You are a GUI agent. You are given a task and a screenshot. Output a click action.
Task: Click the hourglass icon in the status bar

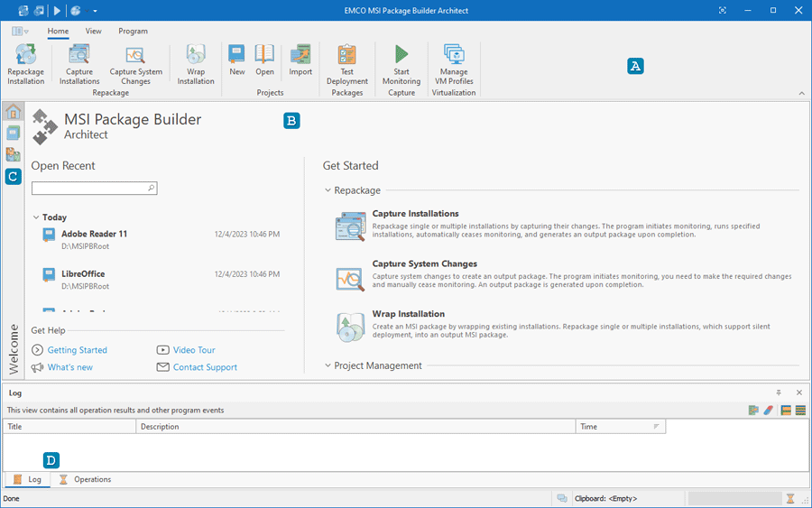(x=790, y=499)
